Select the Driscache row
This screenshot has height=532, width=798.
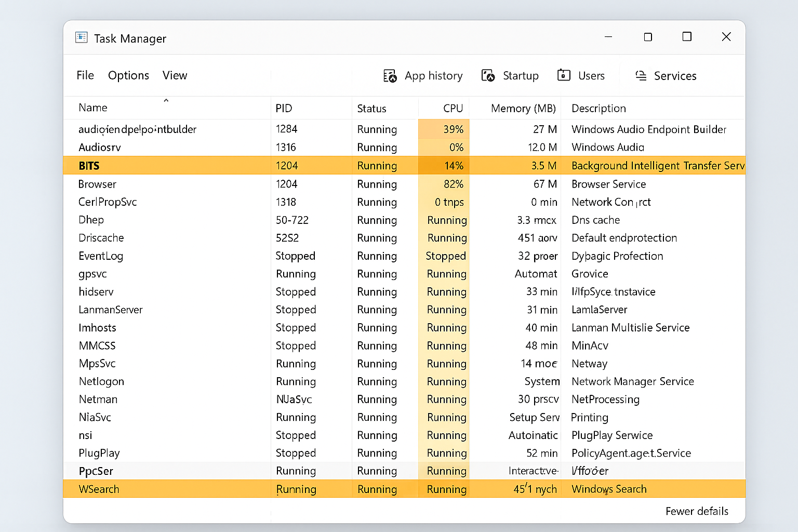(x=404, y=238)
